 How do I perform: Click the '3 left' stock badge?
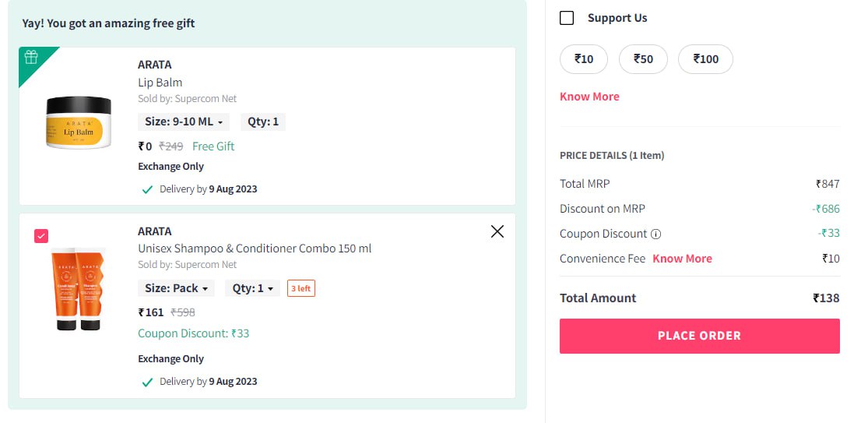tap(301, 288)
